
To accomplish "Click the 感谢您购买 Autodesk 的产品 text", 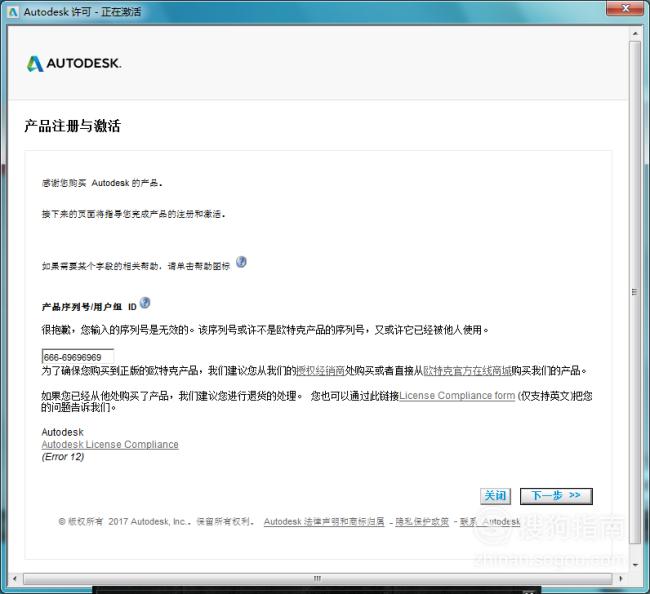I will [x=102, y=183].
